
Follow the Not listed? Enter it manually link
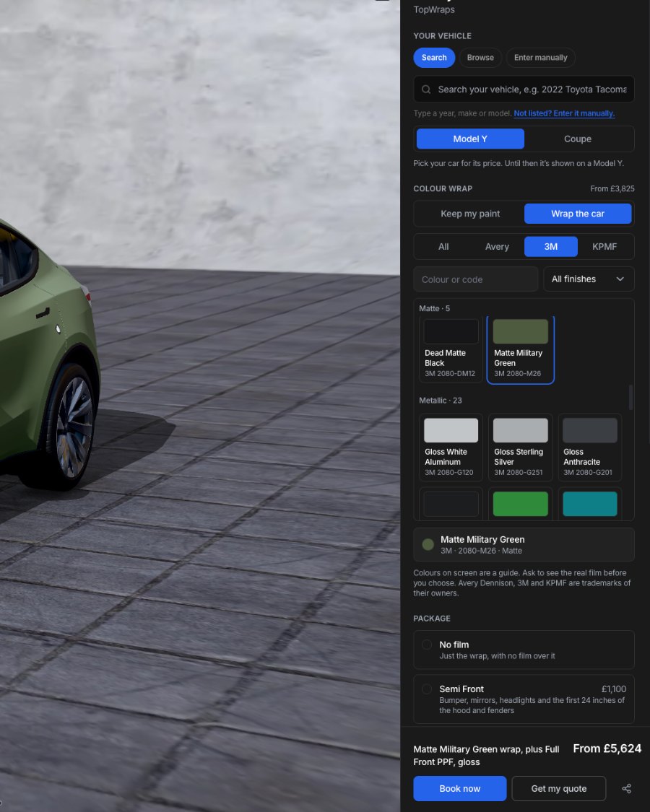click(564, 113)
